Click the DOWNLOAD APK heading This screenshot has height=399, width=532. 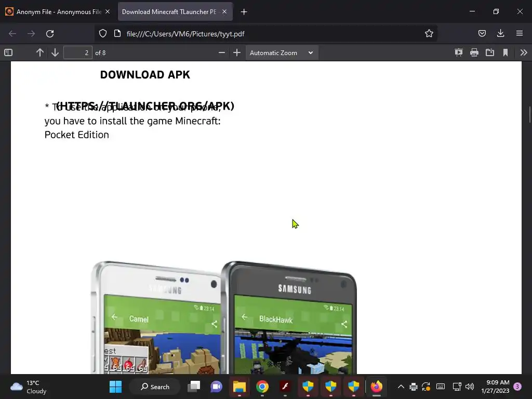pos(145,75)
